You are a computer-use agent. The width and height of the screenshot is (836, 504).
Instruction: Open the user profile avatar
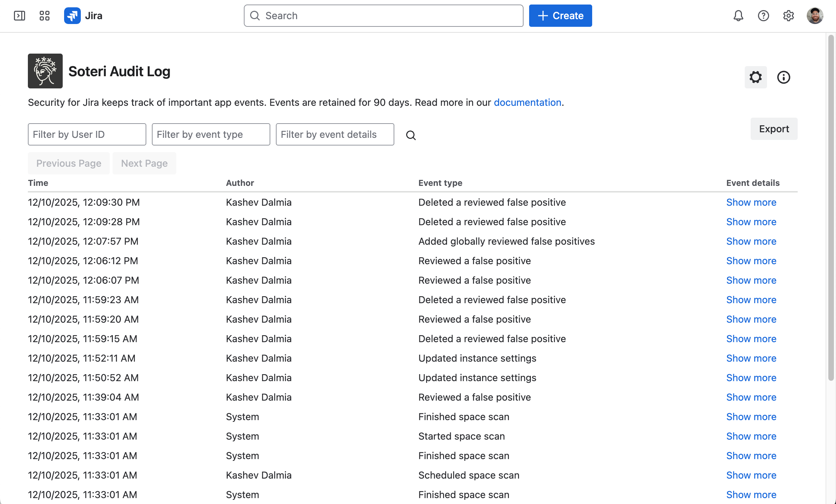[x=815, y=16]
